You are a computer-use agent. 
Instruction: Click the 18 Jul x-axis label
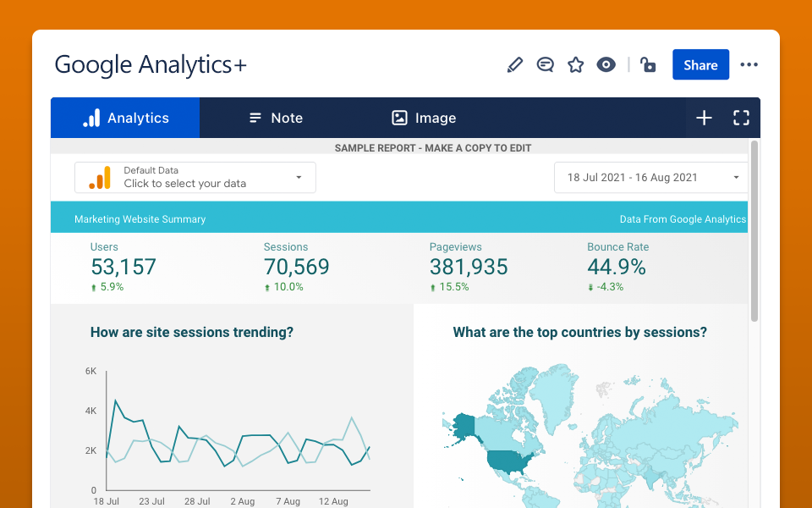click(107, 501)
